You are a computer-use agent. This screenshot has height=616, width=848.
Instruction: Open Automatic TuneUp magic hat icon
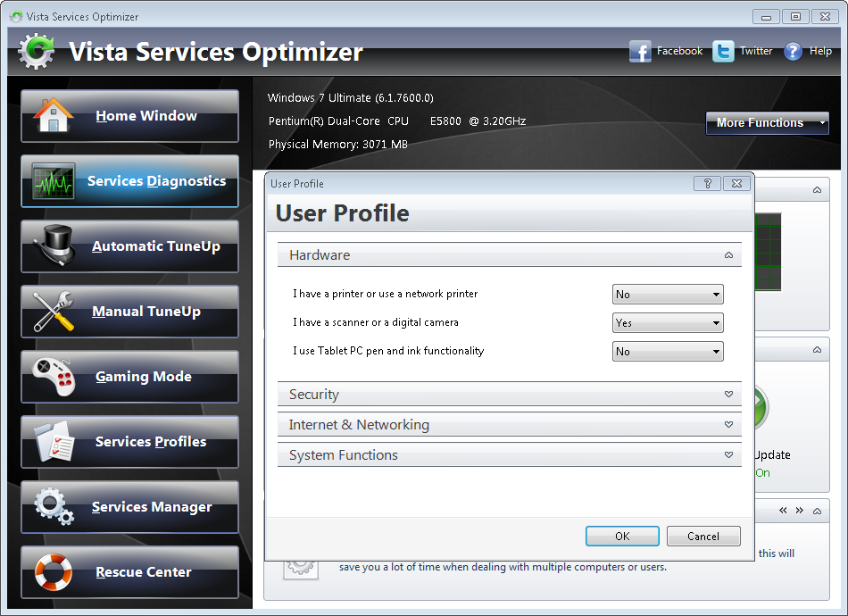(x=55, y=245)
